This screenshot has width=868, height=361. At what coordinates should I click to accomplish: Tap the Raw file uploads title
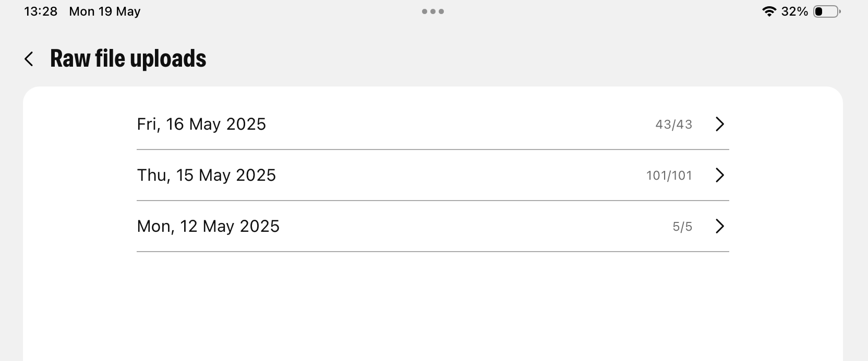[x=128, y=58]
